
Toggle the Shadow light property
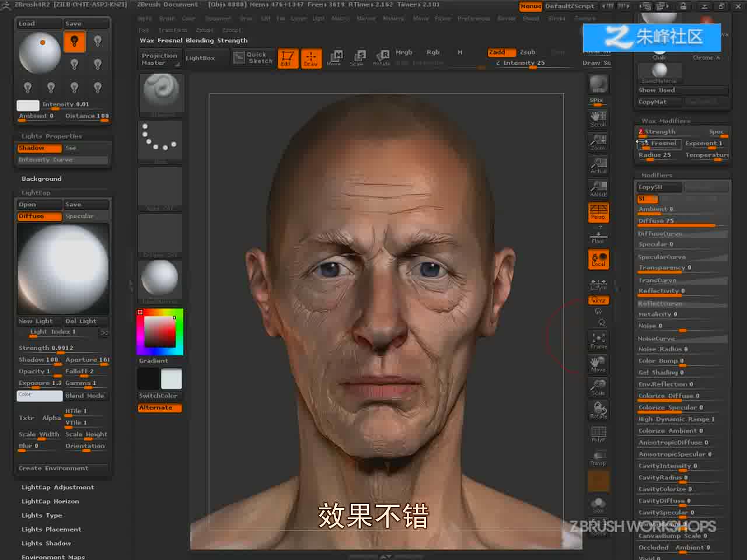tap(39, 148)
